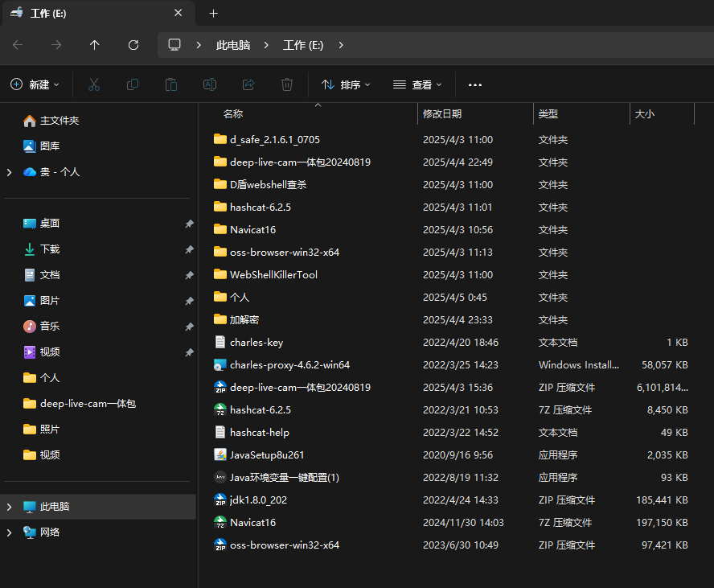Select the JavaSetup8u261 application file

click(267, 455)
